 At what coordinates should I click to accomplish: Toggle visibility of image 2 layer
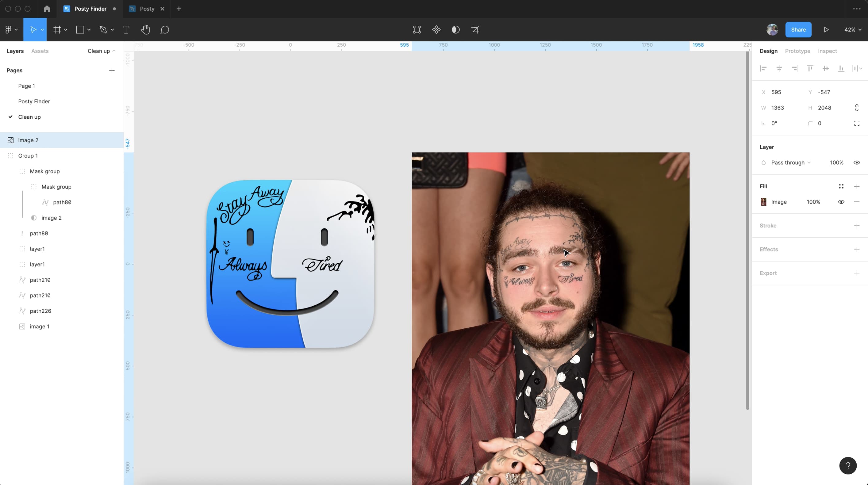pyautogui.click(x=116, y=140)
